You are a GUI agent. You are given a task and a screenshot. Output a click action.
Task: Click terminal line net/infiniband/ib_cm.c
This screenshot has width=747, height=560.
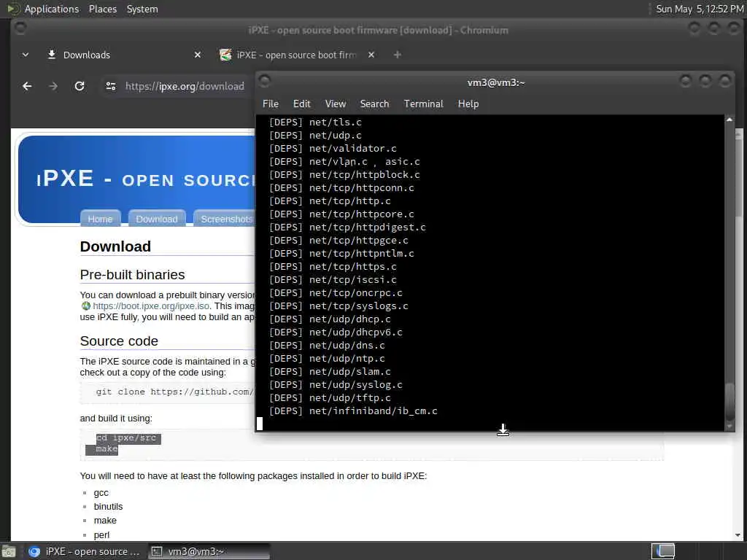tap(353, 411)
